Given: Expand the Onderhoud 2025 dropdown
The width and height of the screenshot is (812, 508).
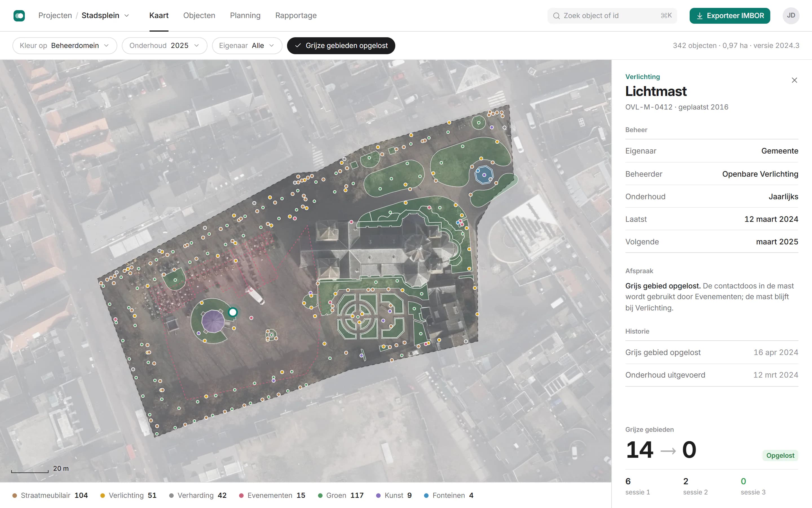Looking at the screenshot, I should coord(164,46).
